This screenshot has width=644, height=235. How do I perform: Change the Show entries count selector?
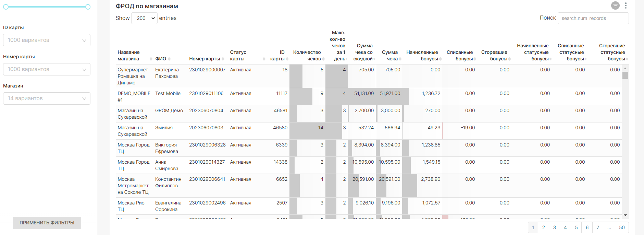144,18
